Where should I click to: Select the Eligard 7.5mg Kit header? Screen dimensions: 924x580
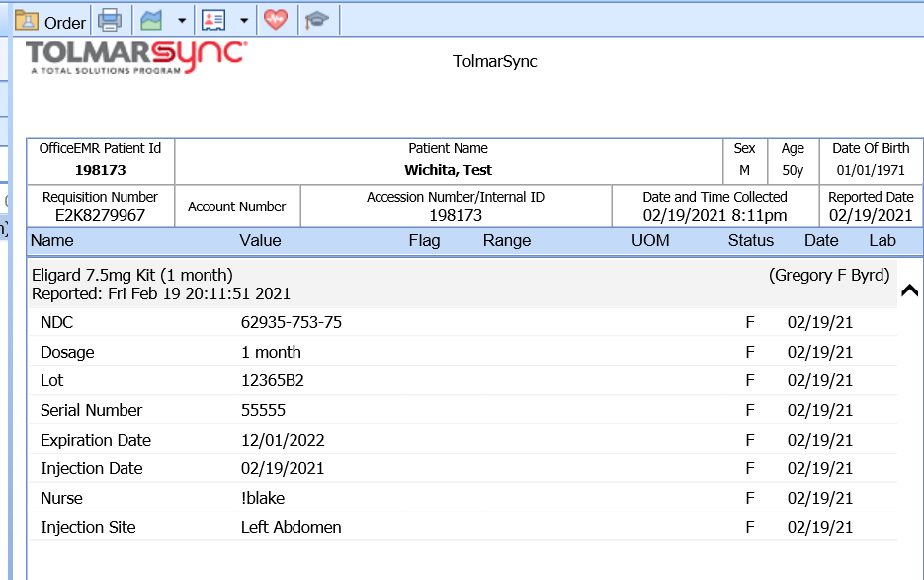tap(132, 275)
